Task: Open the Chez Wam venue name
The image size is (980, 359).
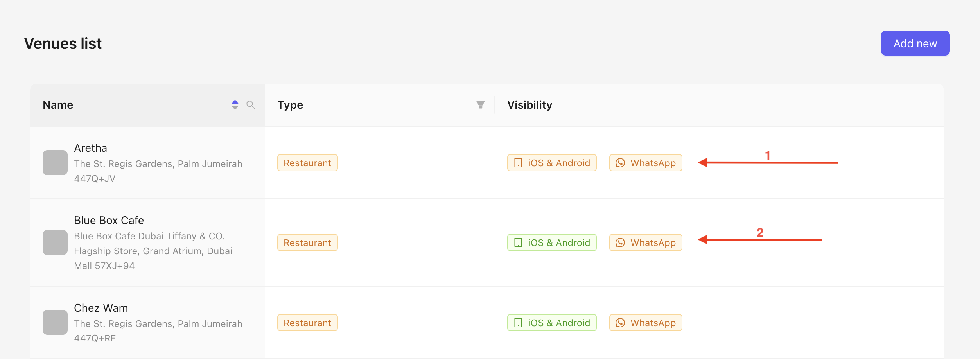Action: pos(101,308)
